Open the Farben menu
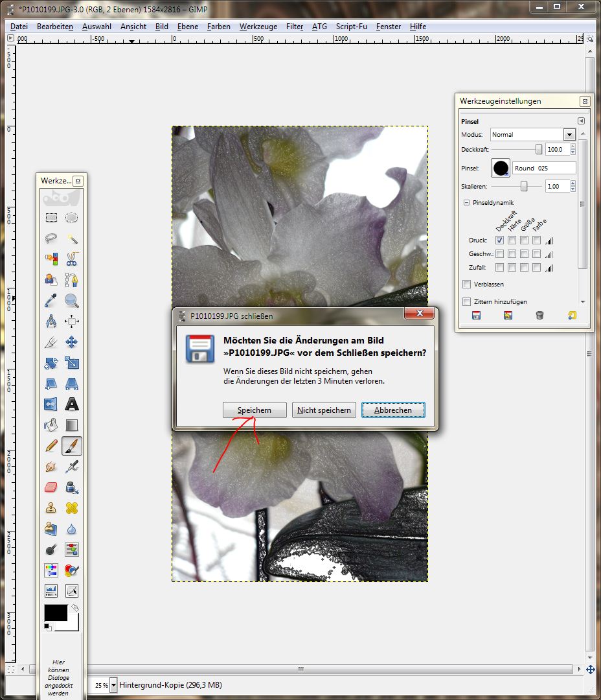This screenshot has height=700, width=601. coord(219,27)
